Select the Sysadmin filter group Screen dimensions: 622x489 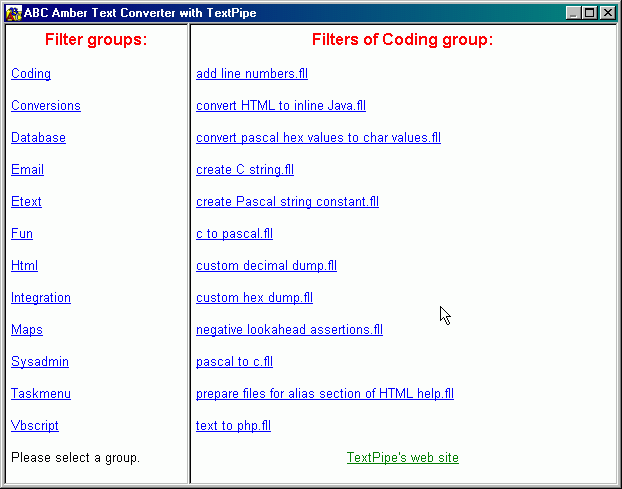point(40,362)
